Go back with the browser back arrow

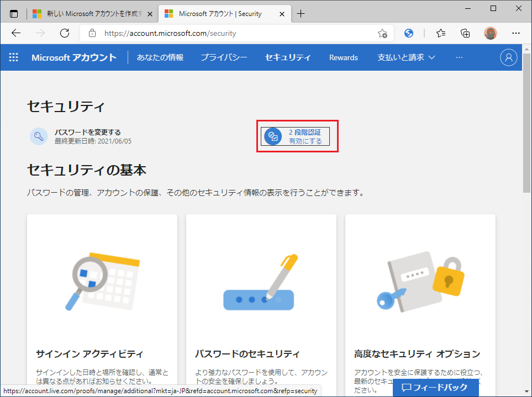click(x=16, y=33)
